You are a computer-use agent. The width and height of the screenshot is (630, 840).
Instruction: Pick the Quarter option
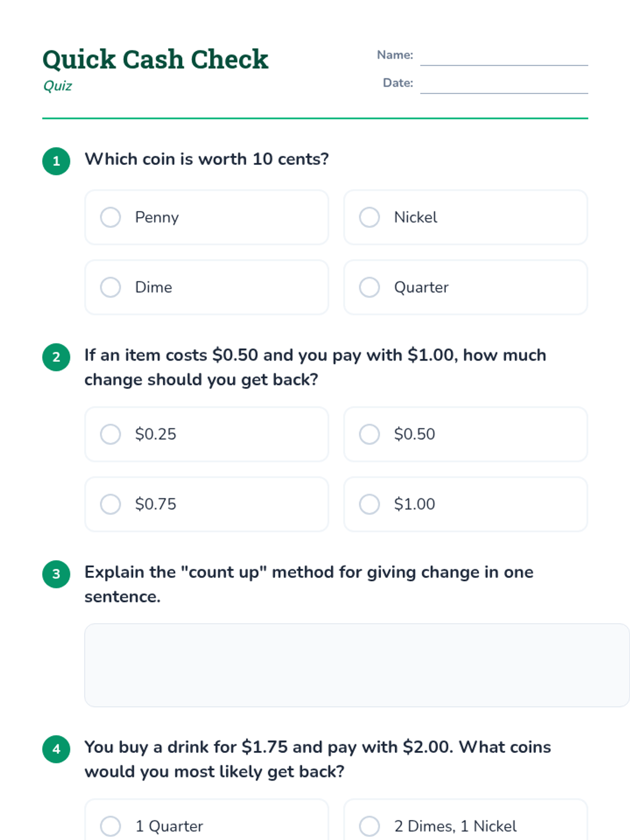pos(370,287)
